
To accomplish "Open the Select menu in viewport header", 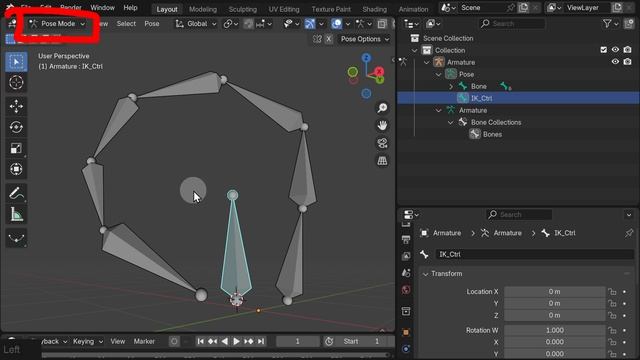I will [126, 24].
